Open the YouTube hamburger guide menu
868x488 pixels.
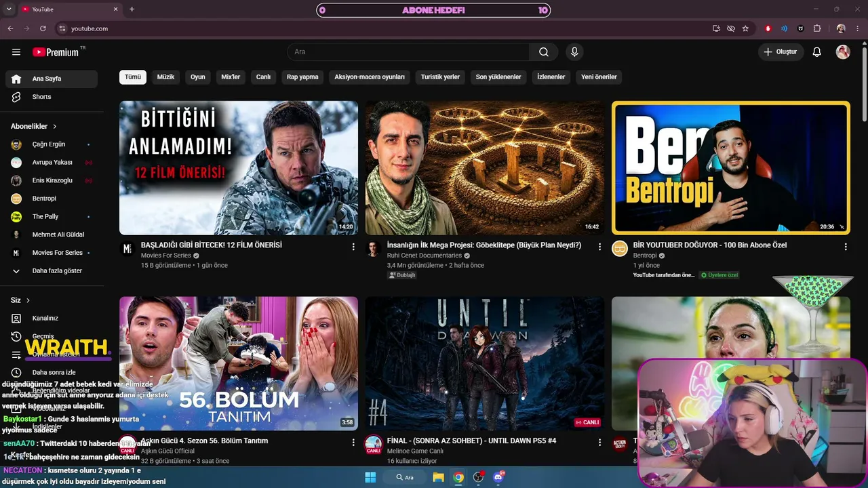coord(16,52)
